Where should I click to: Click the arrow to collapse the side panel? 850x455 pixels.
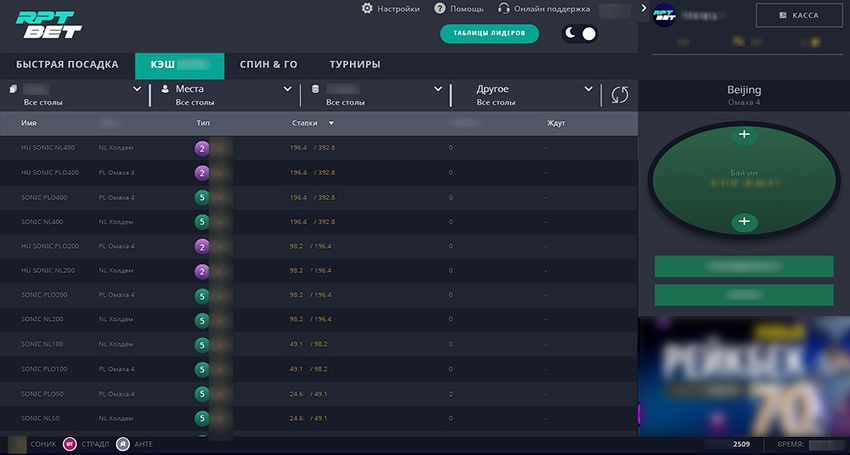point(644,8)
